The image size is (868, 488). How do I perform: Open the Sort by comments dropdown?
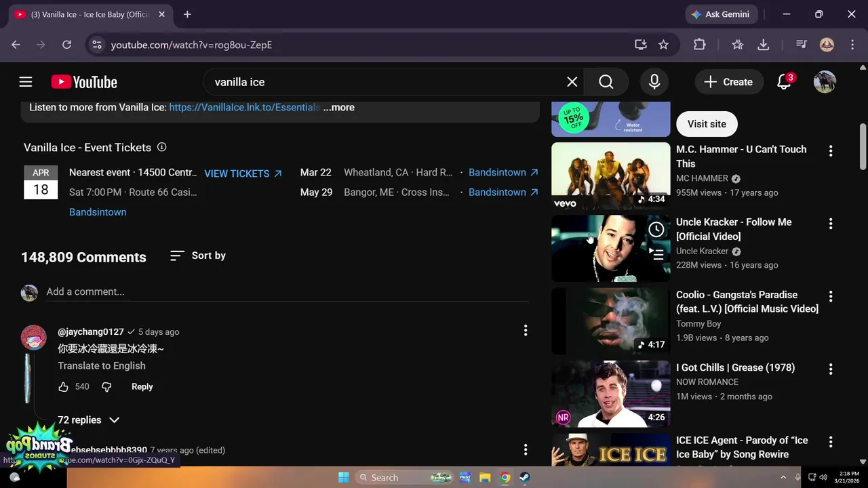tap(198, 256)
